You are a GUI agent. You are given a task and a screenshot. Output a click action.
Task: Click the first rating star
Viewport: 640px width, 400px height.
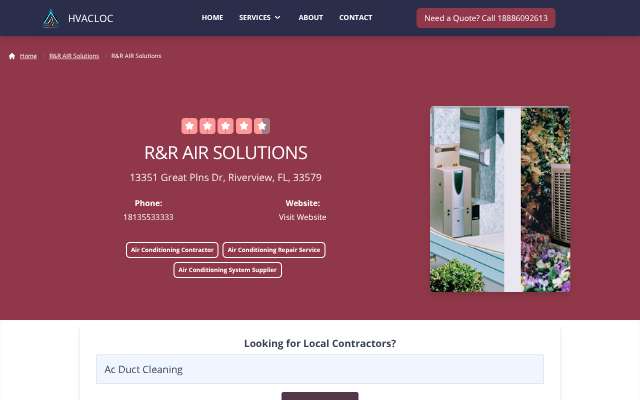(x=189, y=126)
